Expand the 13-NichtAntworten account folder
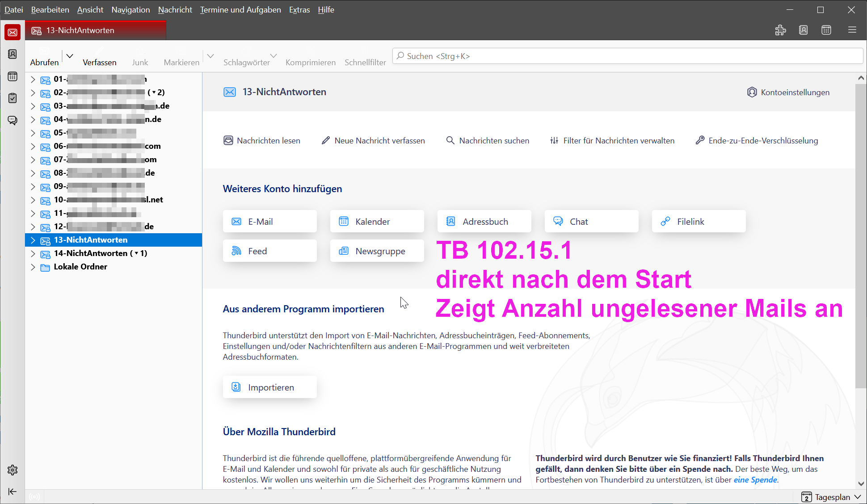Viewport: 867px width, 504px height. (x=33, y=240)
